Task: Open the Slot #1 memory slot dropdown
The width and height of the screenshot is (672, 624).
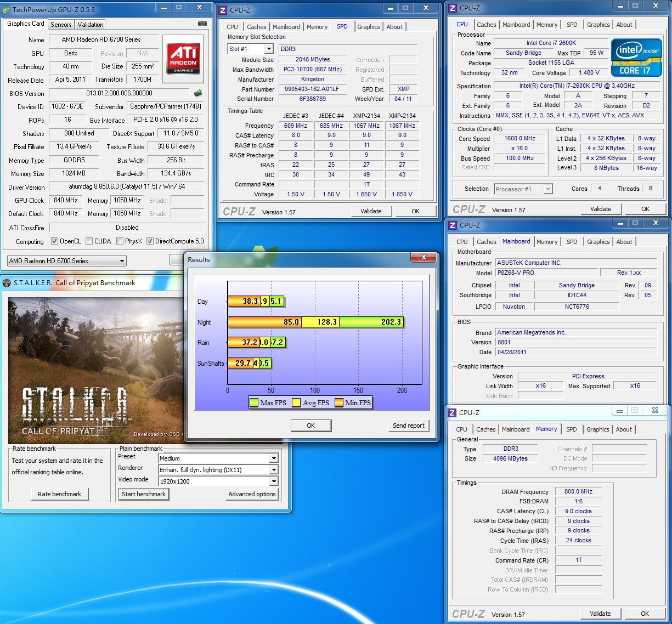Action: pos(269,49)
